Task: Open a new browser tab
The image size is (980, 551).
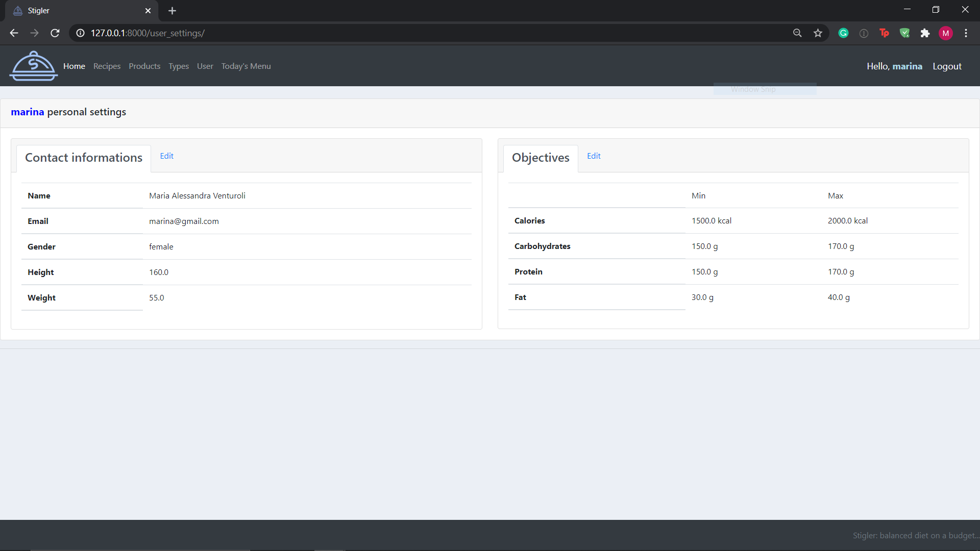Action: [172, 11]
